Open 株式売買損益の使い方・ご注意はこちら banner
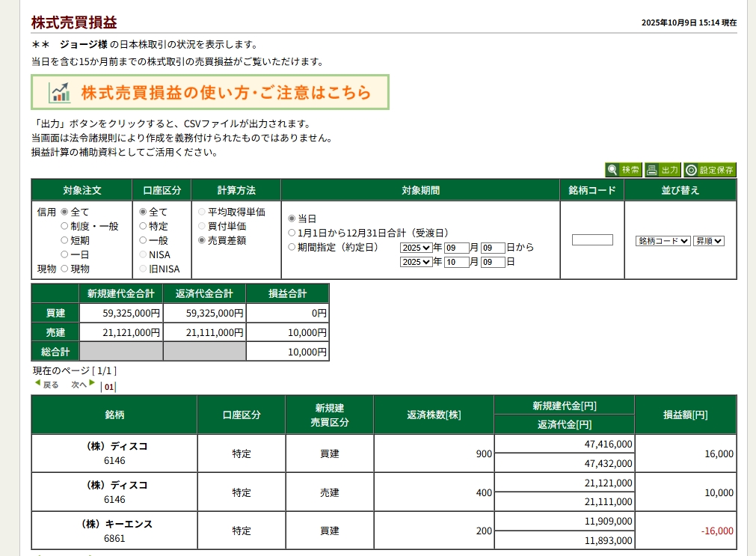 [x=210, y=93]
